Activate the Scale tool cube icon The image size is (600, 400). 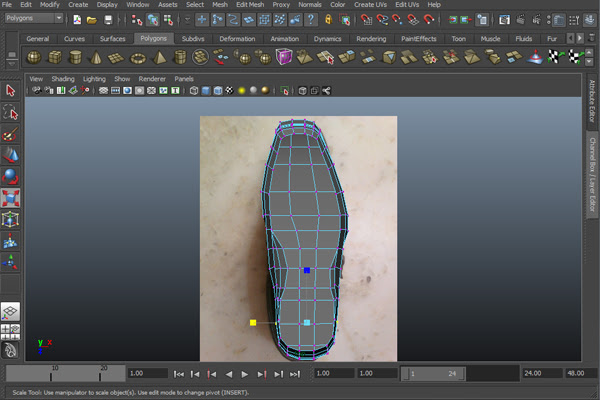(10, 198)
